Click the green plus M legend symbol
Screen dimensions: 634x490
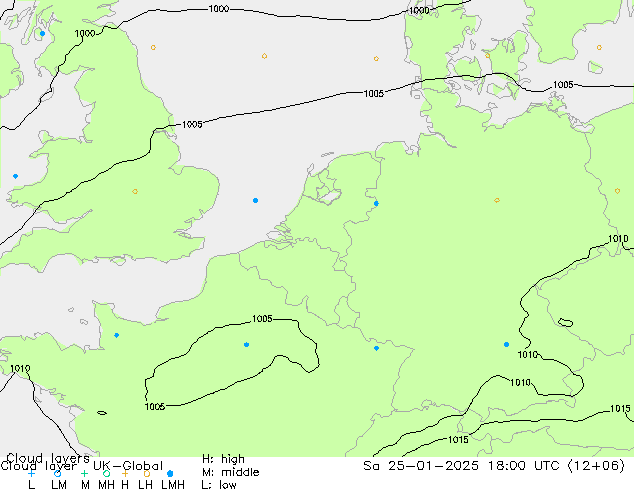click(84, 473)
